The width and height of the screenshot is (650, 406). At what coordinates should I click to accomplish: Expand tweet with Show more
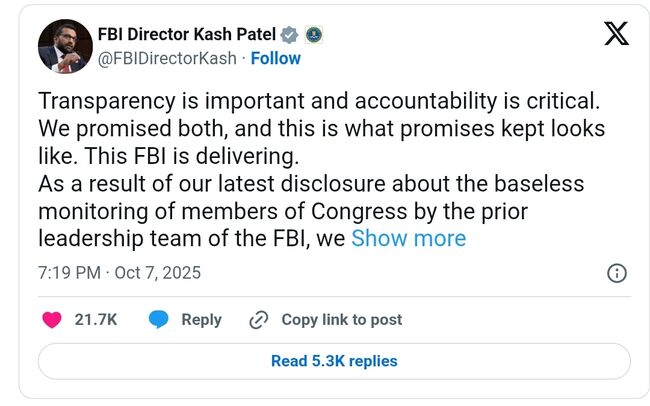click(408, 238)
